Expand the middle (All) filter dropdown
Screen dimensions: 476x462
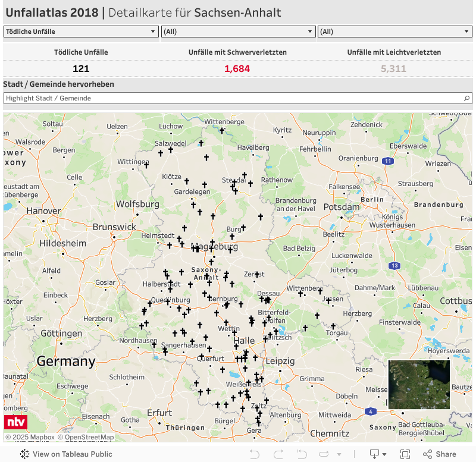tap(238, 32)
